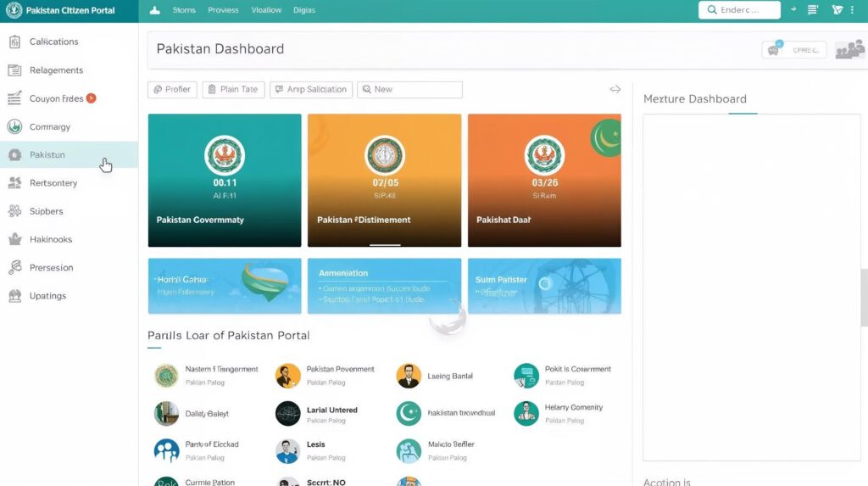868x486 pixels.
Task: Open the Relagements sidebar icon
Action: pyautogui.click(x=15, y=70)
